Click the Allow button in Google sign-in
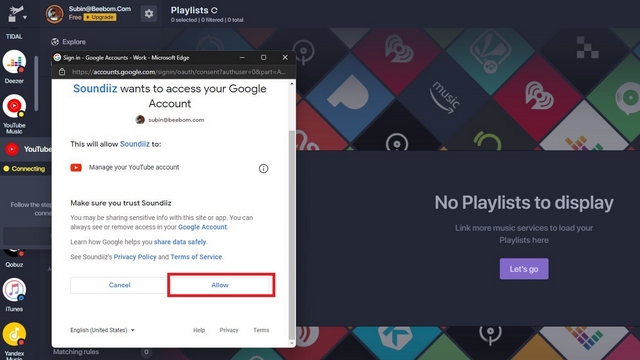Image resolution: width=640 pixels, height=360 pixels. click(x=220, y=285)
